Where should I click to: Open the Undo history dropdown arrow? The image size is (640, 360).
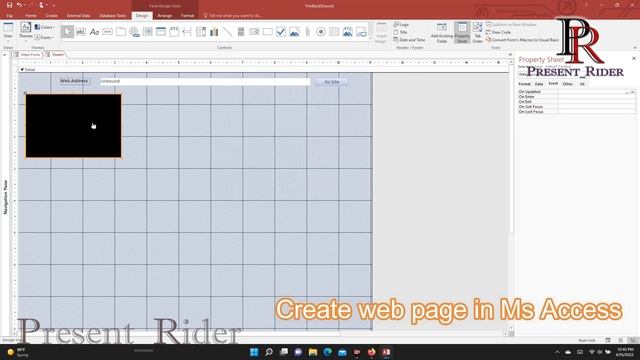point(25,5)
